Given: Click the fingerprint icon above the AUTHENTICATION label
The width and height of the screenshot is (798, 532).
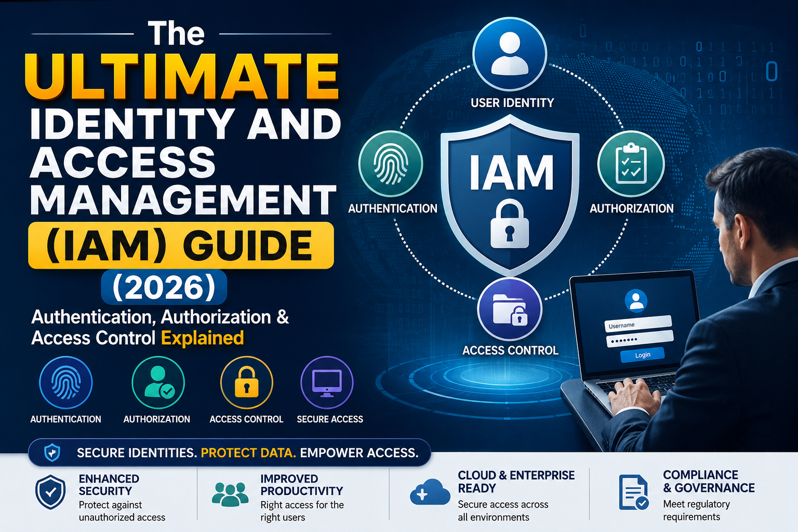Looking at the screenshot, I should pos(391,164).
